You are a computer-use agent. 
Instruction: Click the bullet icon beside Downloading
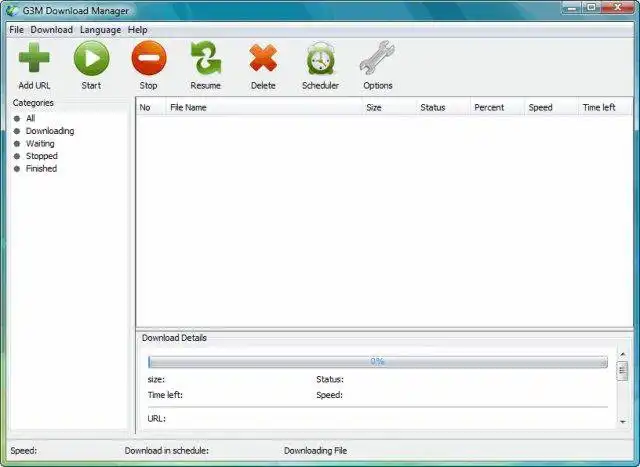(17, 131)
